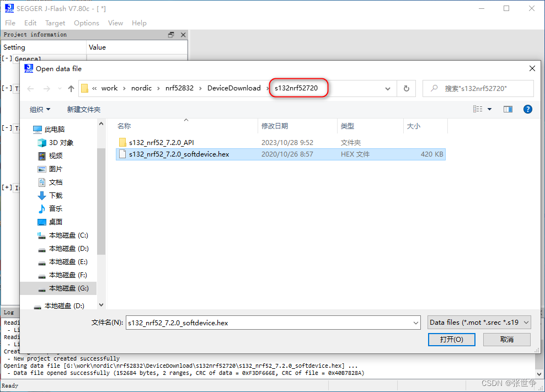Open the 组织 dropdown menu
The width and height of the screenshot is (545, 392).
(x=40, y=110)
